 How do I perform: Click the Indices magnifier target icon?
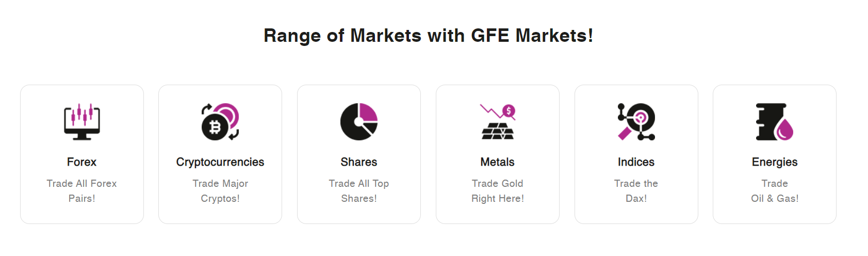click(x=636, y=122)
